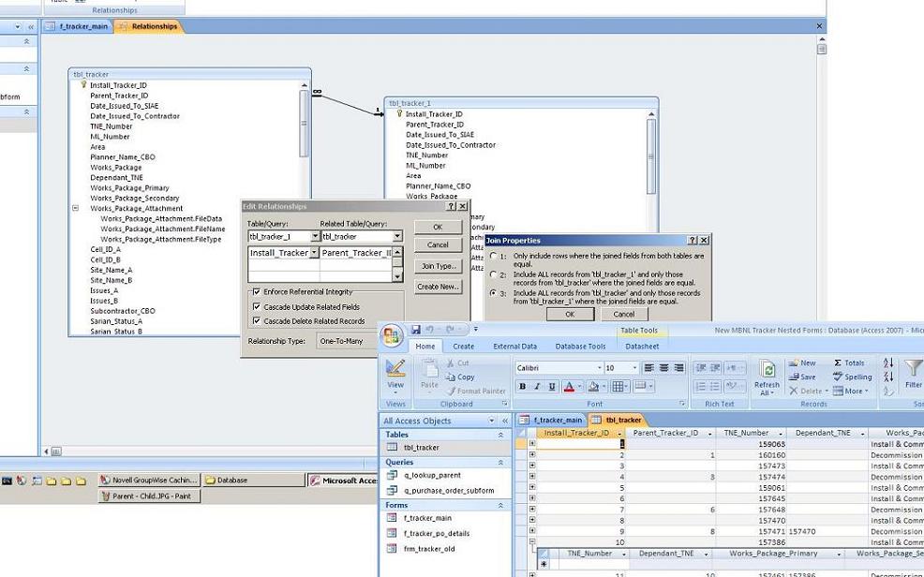This screenshot has height=577, width=924.
Task: Switch to the External Data ribbon tab
Action: click(515, 347)
